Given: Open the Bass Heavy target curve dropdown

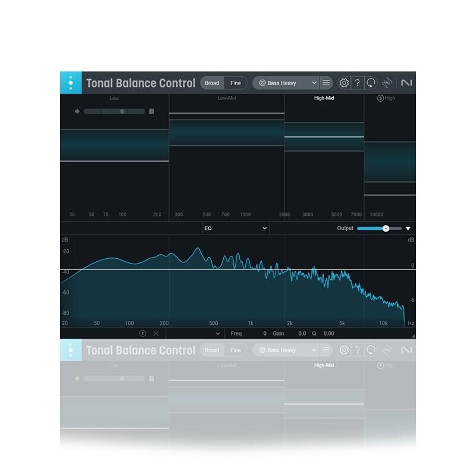Looking at the screenshot, I should coord(286,83).
